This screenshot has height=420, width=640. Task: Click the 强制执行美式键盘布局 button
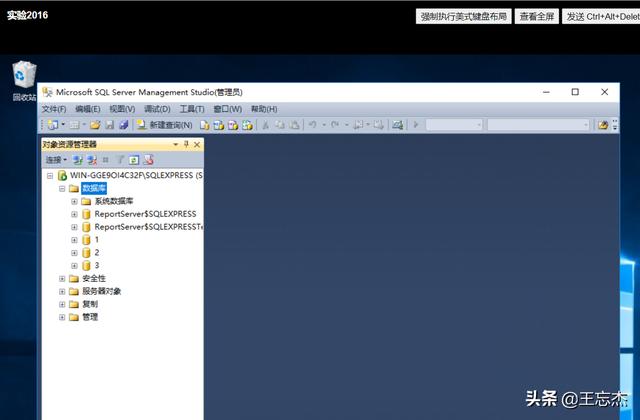pos(464,16)
